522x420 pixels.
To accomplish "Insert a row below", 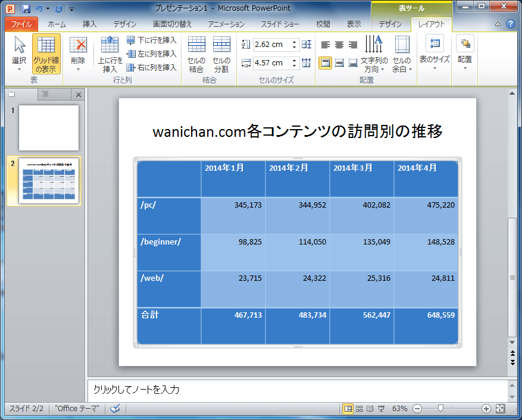I will pyautogui.click(x=151, y=40).
